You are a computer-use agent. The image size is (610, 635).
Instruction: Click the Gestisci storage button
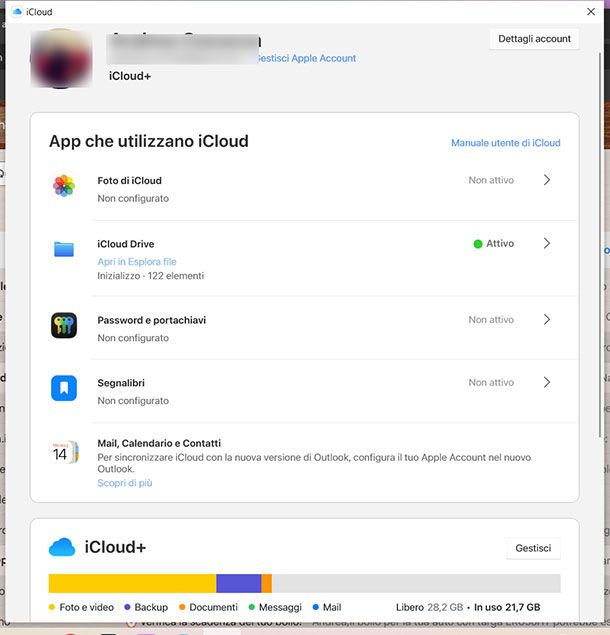533,548
